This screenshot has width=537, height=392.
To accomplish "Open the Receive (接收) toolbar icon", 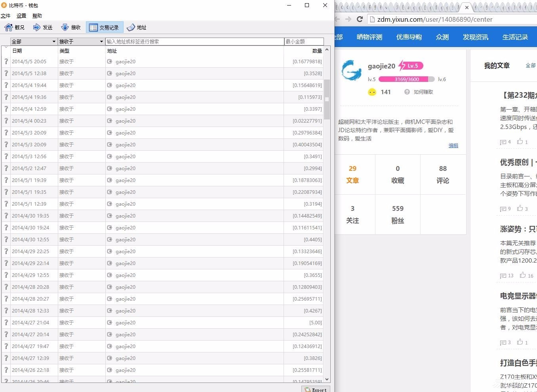I will tap(65, 27).
